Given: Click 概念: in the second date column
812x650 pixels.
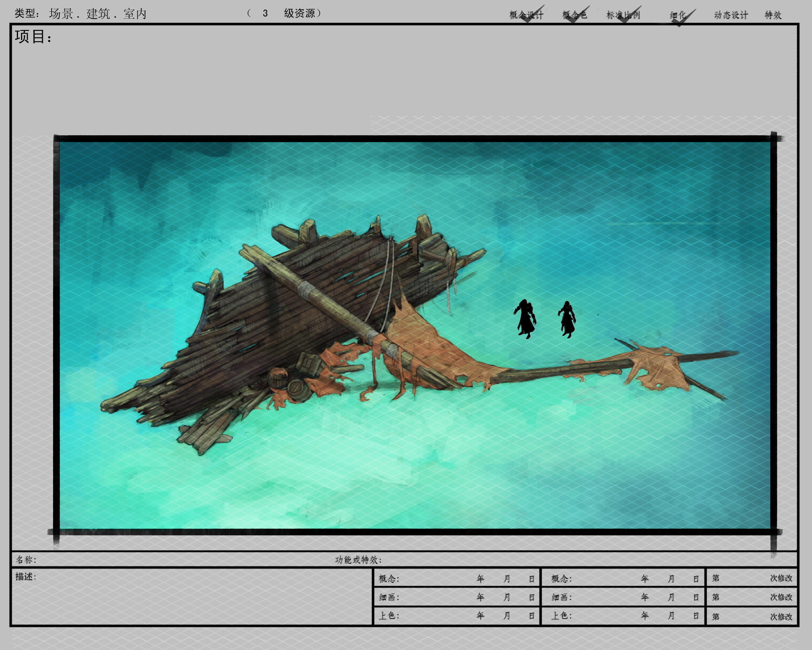Looking at the screenshot, I should pos(561,578).
